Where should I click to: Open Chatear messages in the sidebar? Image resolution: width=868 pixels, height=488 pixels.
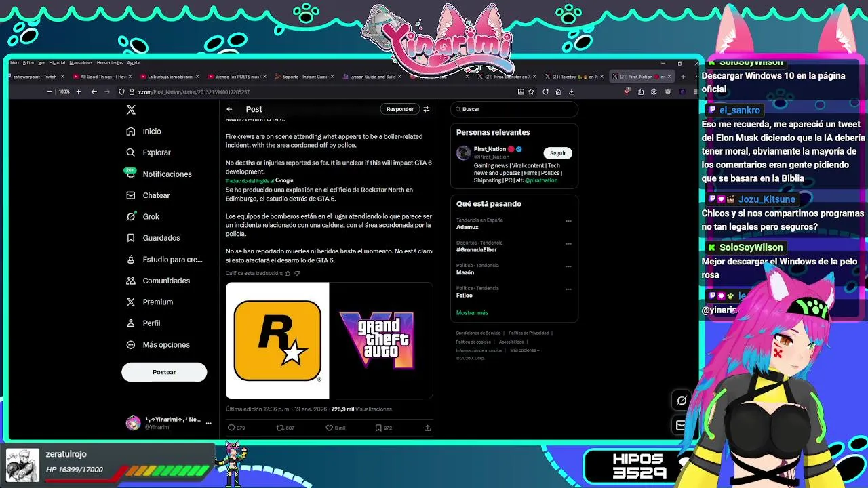coord(148,195)
